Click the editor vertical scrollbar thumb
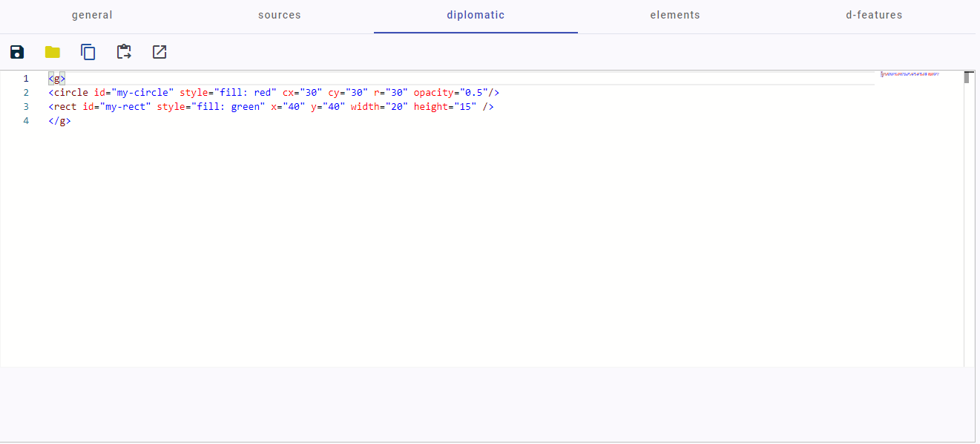Viewport: 980px width, 444px height. [x=967, y=77]
